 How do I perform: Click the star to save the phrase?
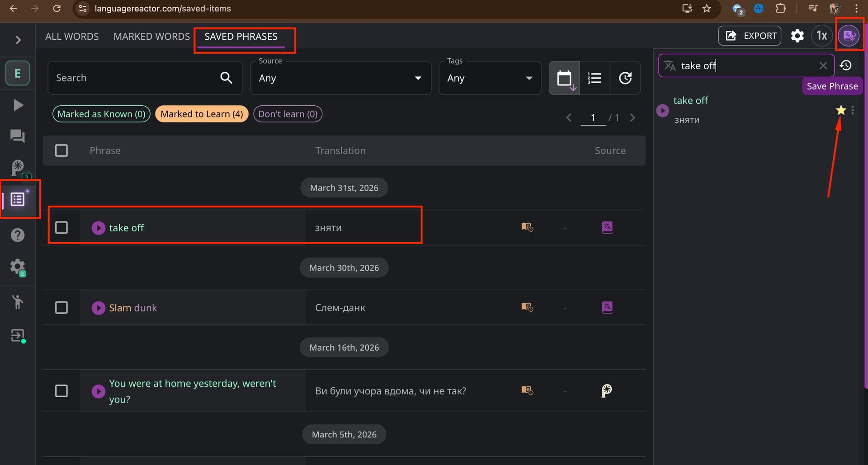click(840, 110)
